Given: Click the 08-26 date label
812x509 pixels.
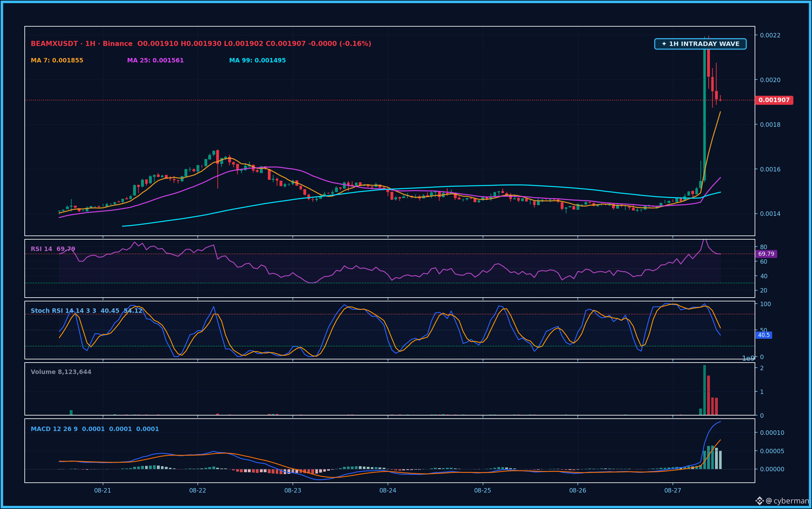Looking at the screenshot, I should tap(578, 491).
